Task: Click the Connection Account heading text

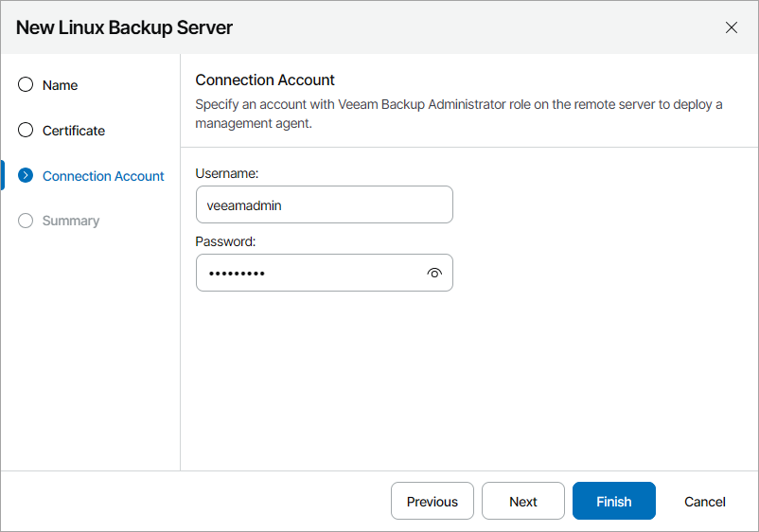Action: tap(265, 80)
